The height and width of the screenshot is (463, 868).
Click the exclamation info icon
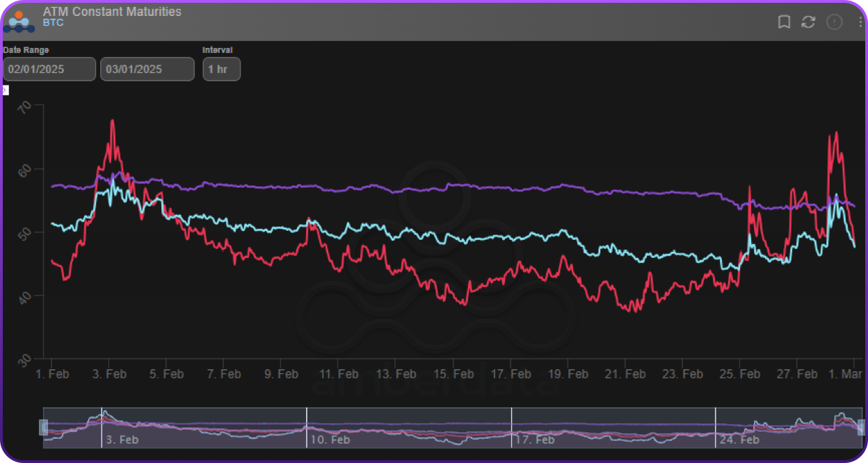tap(834, 22)
